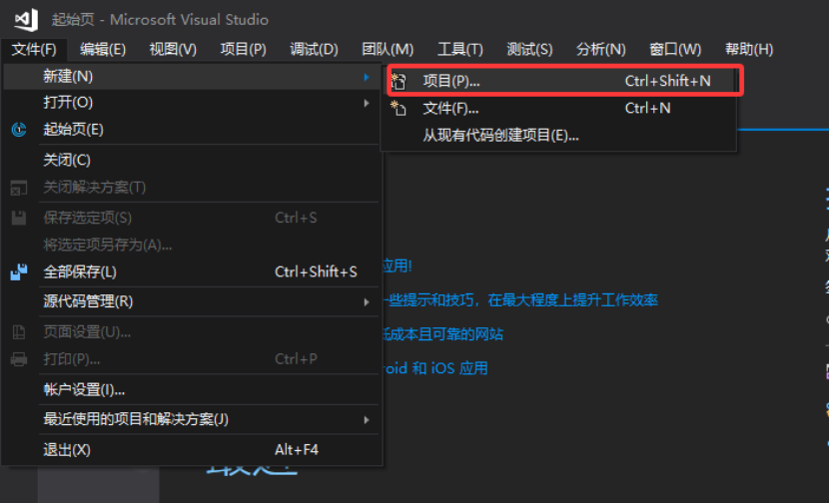Open the link ending 和 iOS 应用
Image resolution: width=829 pixels, height=504 pixels.
(x=436, y=368)
